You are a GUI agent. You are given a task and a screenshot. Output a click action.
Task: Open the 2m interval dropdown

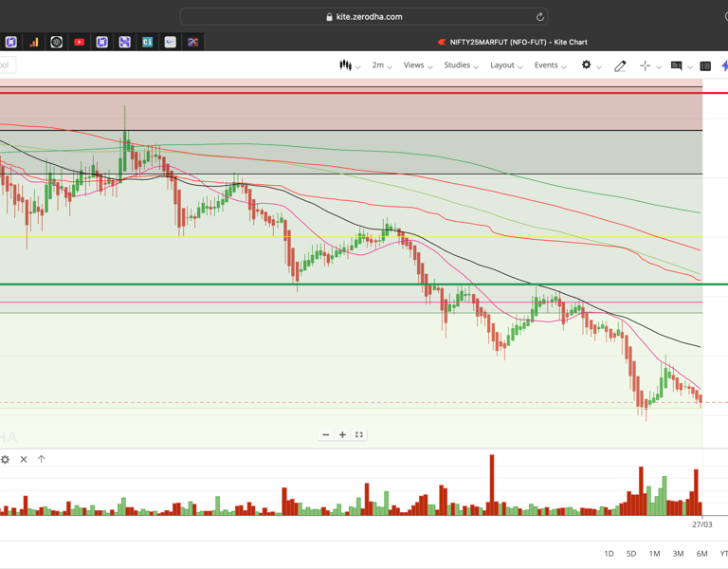(x=382, y=65)
